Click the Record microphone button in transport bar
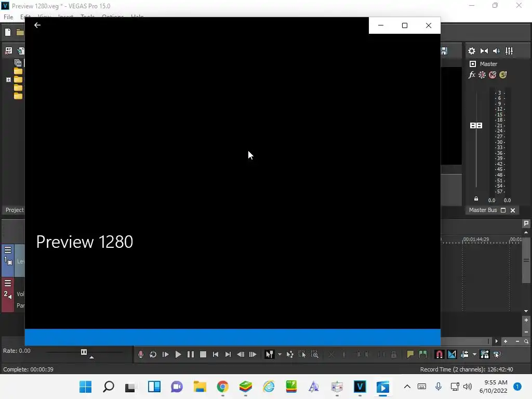This screenshot has height=399, width=532. [141, 354]
